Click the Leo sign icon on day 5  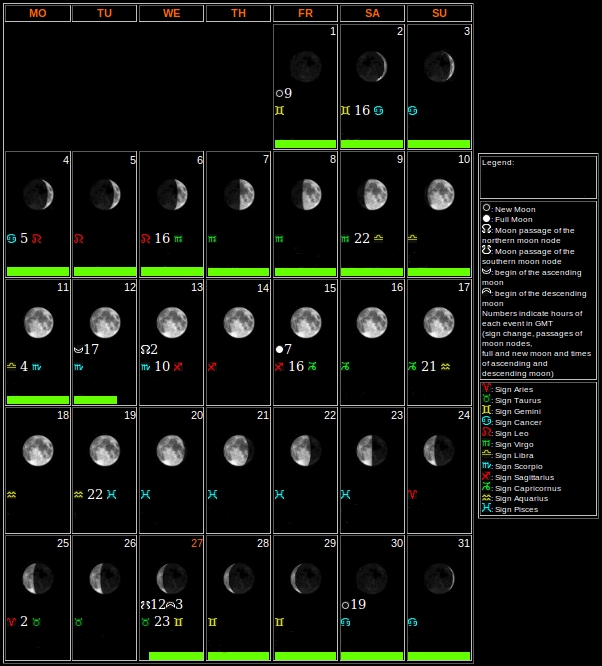pos(79,239)
